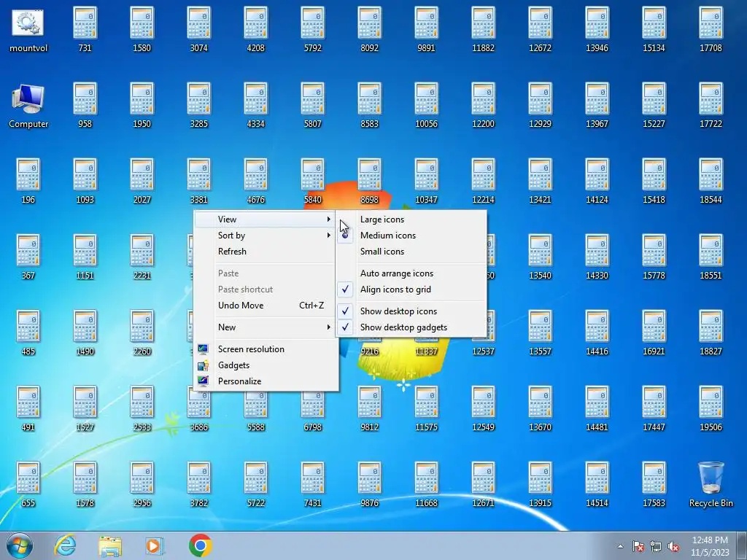The image size is (747, 560).
Task: Click Undo Move in context menu
Action: (266, 306)
